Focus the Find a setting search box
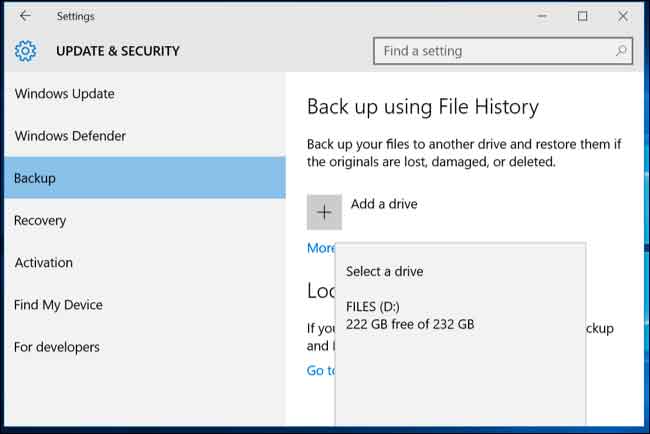The height and width of the screenshot is (434, 650). (503, 51)
